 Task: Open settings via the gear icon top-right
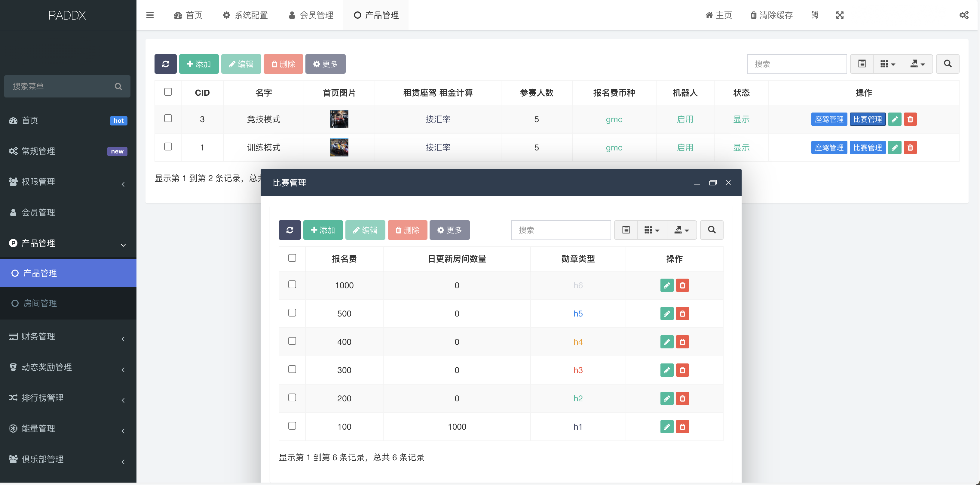(964, 15)
